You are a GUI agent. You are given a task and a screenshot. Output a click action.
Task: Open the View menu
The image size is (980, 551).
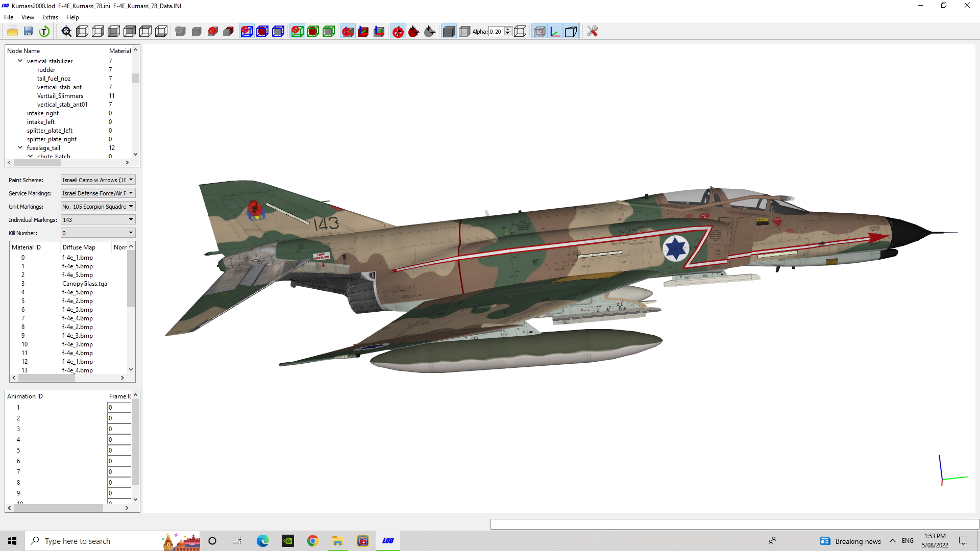tap(28, 17)
